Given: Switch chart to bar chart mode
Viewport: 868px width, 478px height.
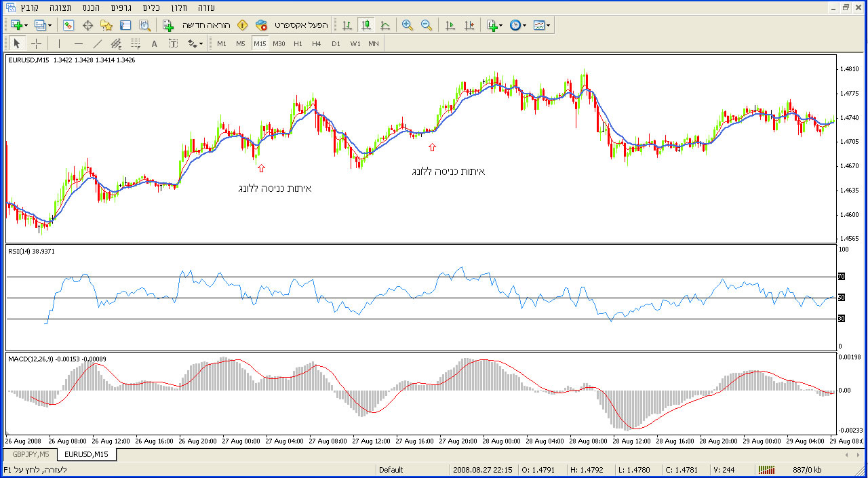Looking at the screenshot, I should [x=347, y=25].
